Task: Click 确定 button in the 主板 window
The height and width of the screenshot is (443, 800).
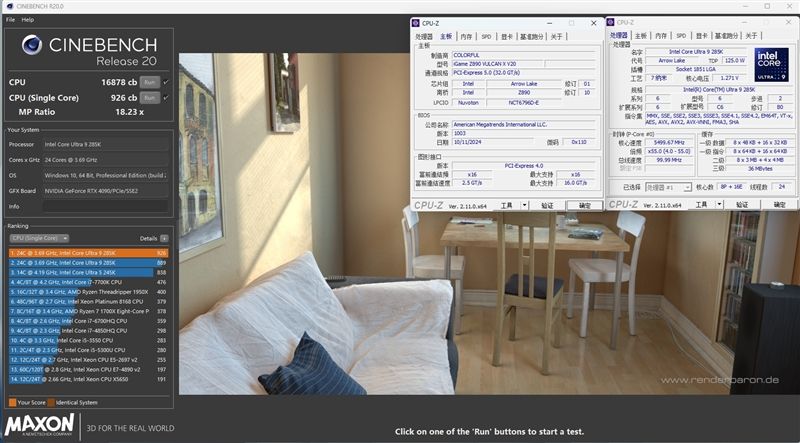Action: pyautogui.click(x=585, y=205)
